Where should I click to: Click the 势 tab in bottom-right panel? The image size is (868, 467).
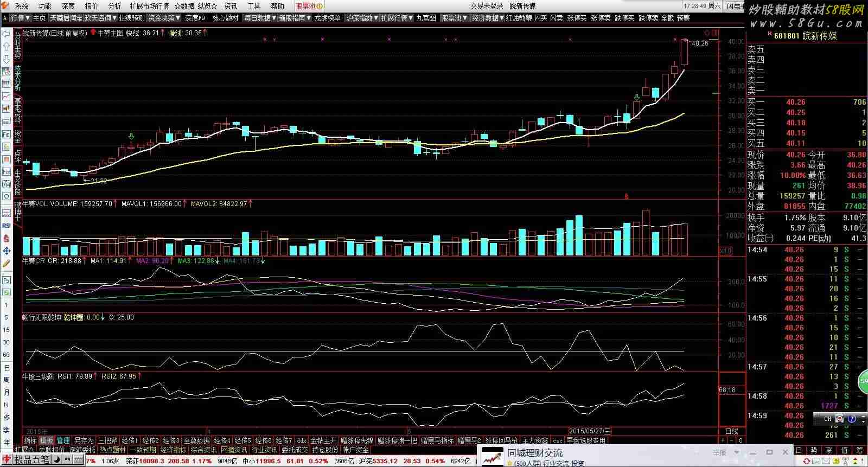[814, 450]
